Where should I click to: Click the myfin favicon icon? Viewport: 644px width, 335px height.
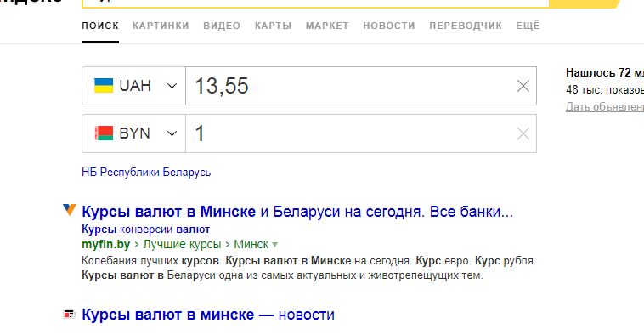[x=70, y=210]
